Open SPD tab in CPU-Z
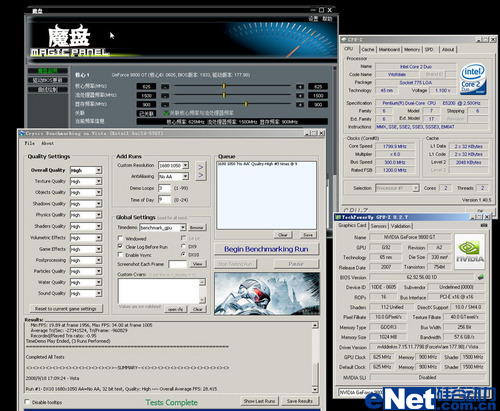500x411 pixels. tap(429, 50)
